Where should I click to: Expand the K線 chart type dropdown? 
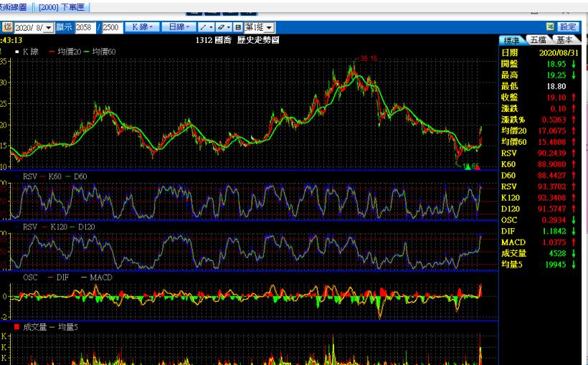(142, 27)
